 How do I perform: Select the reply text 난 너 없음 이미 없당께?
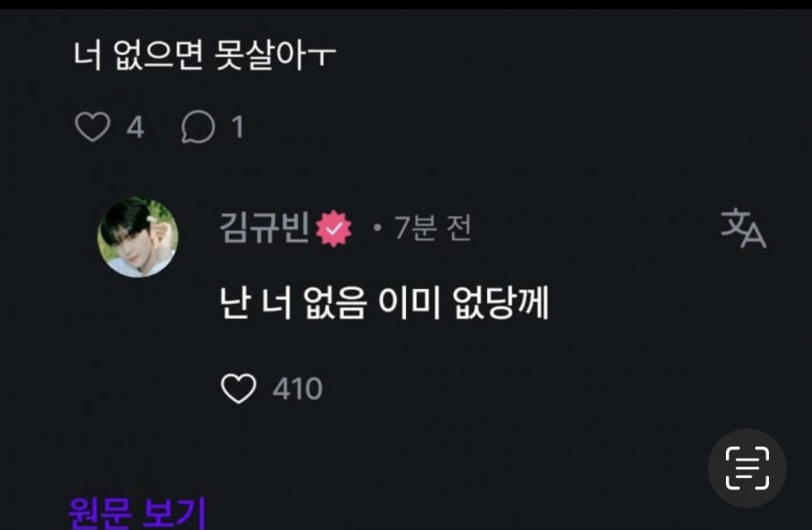click(x=384, y=303)
